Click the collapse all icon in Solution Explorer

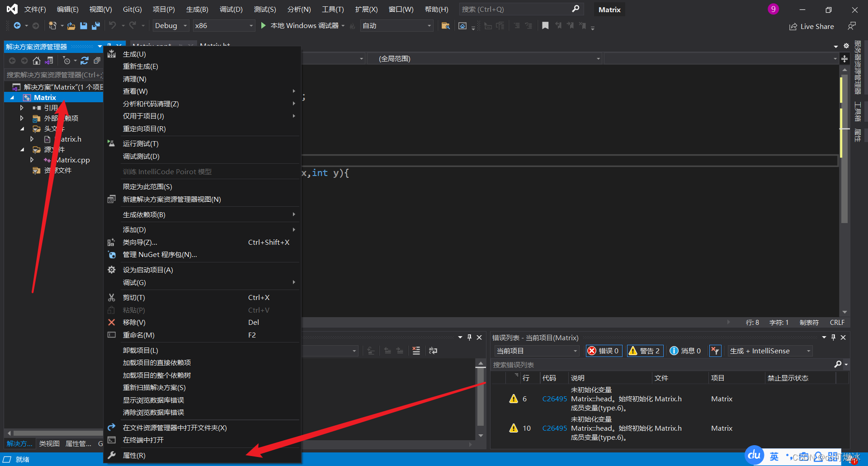tap(97, 61)
